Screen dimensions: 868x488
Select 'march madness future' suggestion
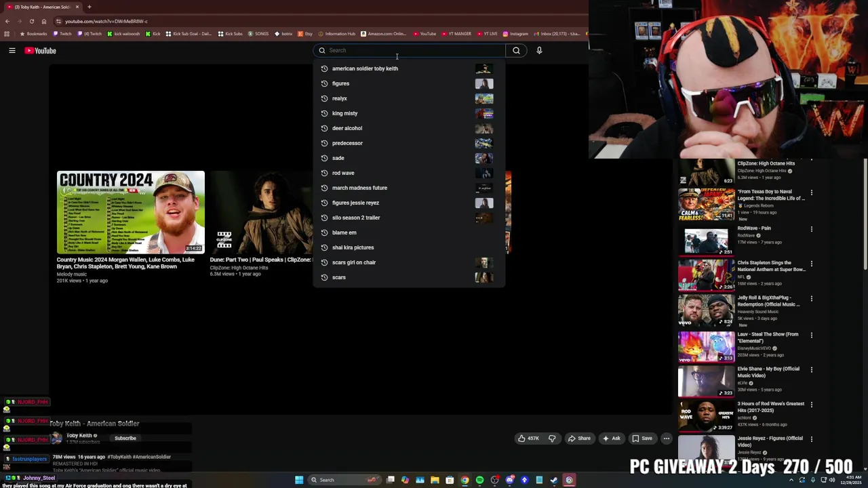(x=409, y=188)
